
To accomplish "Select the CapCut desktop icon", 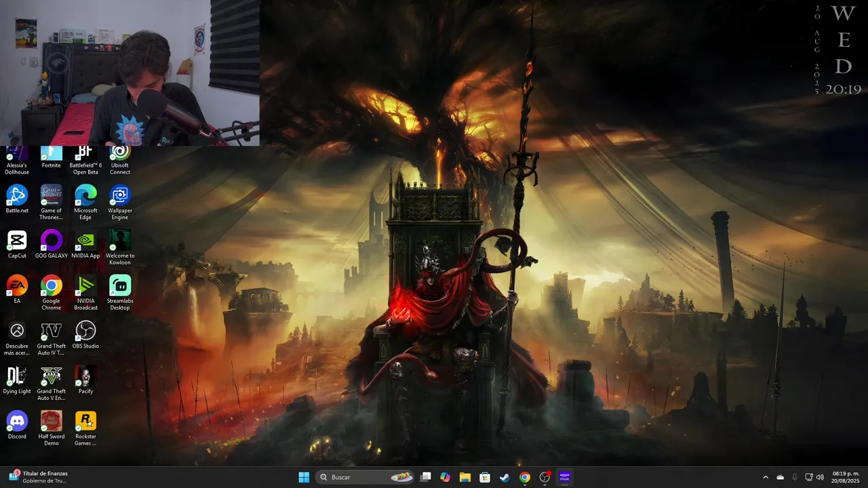I will click(x=17, y=245).
